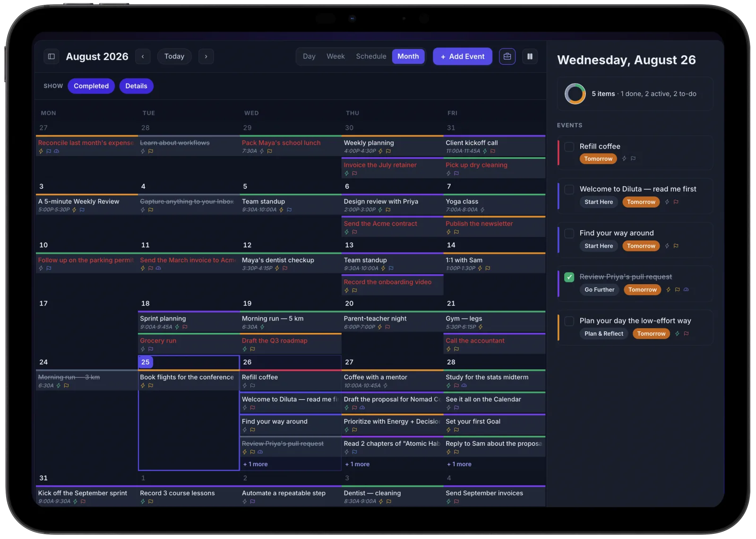Viewport: 756px width, 539px height.
Task: Click the two-column layout icon in the header
Action: [x=530, y=57]
